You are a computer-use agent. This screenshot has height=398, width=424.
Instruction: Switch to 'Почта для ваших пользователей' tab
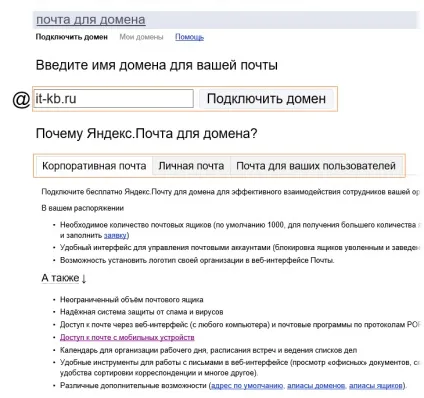coord(316,166)
